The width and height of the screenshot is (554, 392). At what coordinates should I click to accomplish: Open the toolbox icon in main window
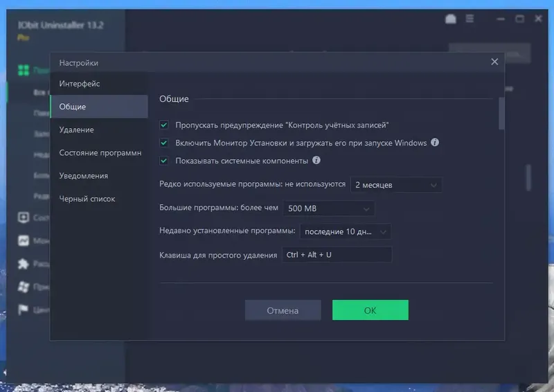point(451,19)
